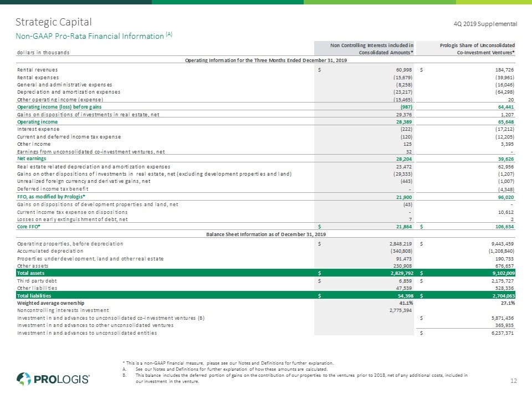Click the 'Operating properties, before depreciation' label
532x399 pixels.
click(x=70, y=244)
